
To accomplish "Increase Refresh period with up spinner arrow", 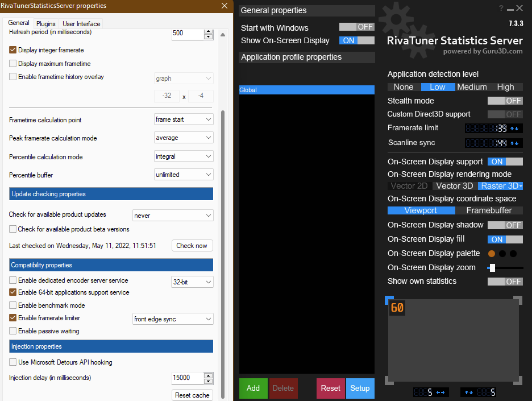I will coord(209,31).
